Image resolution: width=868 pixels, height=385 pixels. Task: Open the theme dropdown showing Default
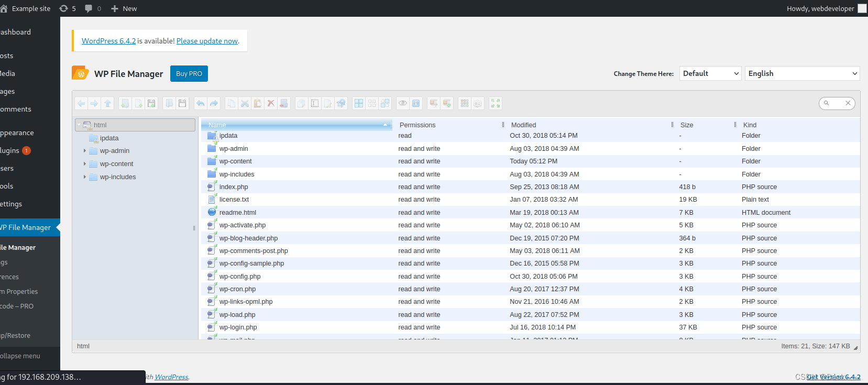tap(710, 73)
